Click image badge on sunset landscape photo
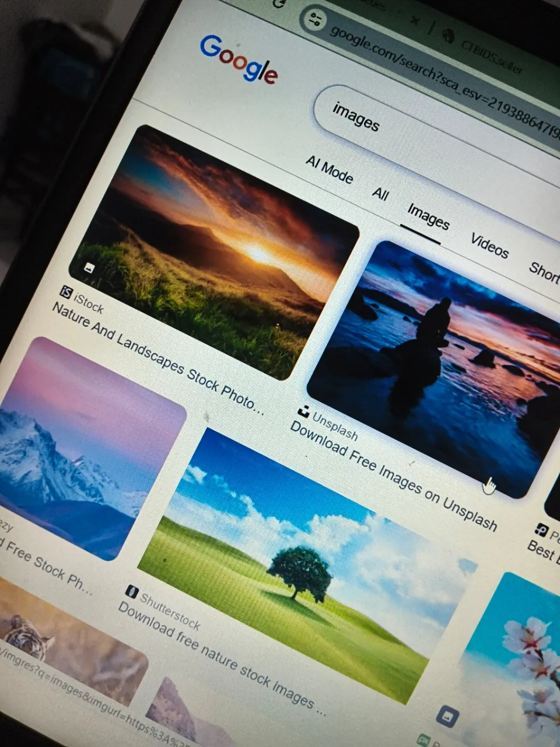560x747 pixels. tap(89, 268)
